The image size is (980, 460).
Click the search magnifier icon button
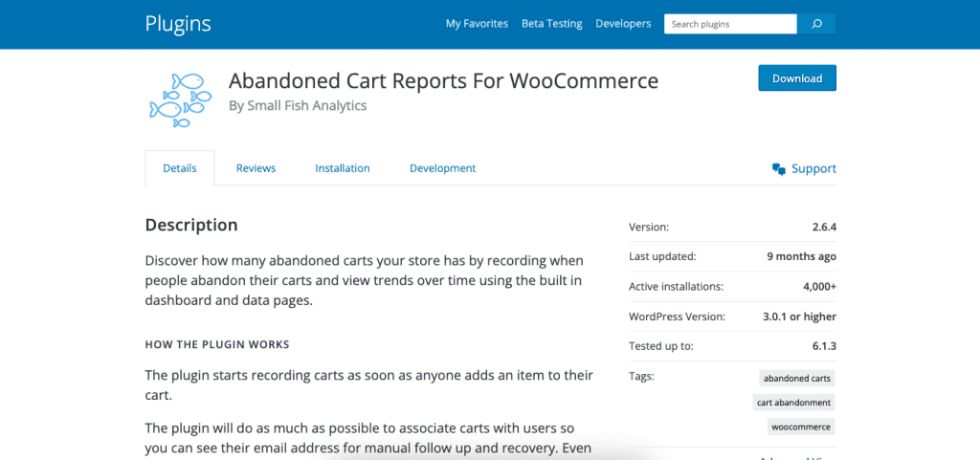point(816,24)
